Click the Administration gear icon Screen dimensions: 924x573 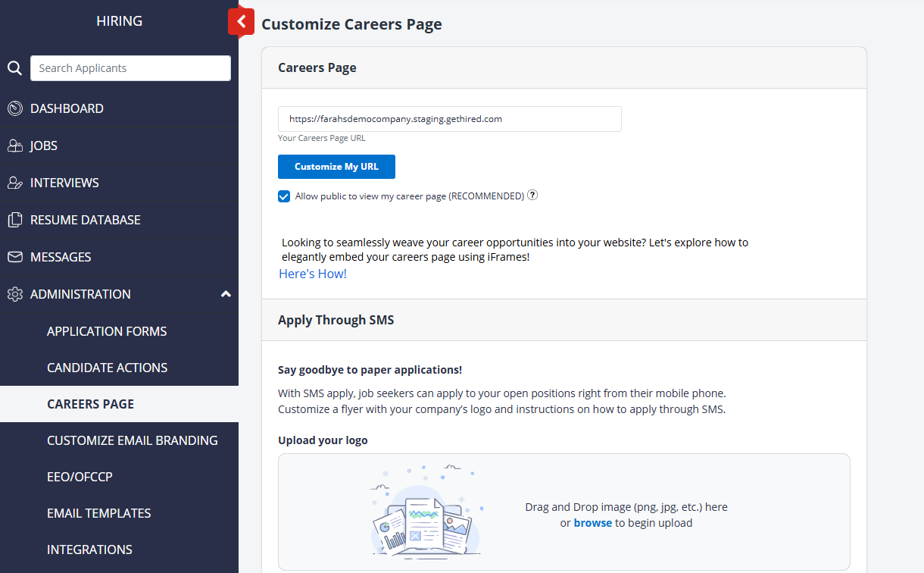[x=15, y=294]
